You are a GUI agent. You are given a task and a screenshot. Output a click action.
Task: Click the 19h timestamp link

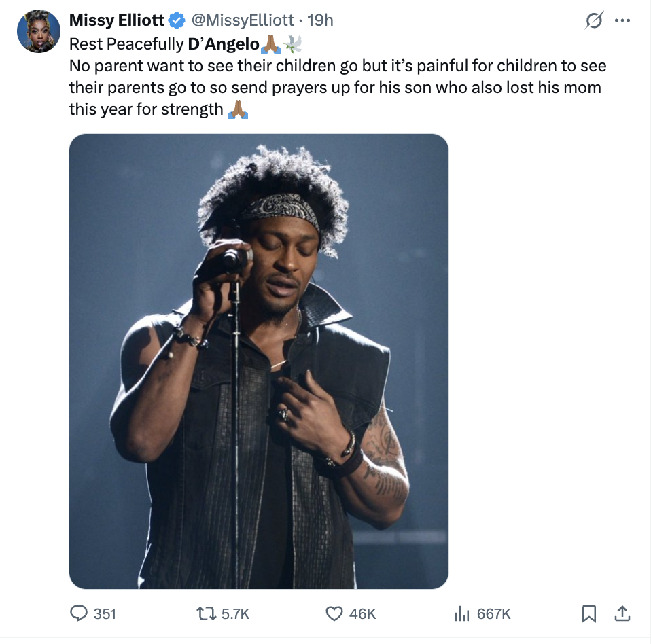pos(321,20)
